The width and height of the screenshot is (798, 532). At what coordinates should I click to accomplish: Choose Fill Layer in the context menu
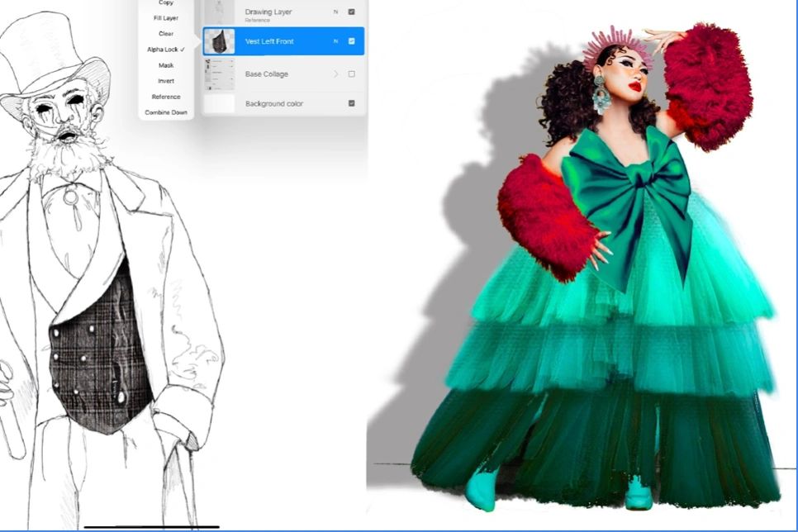point(166,18)
